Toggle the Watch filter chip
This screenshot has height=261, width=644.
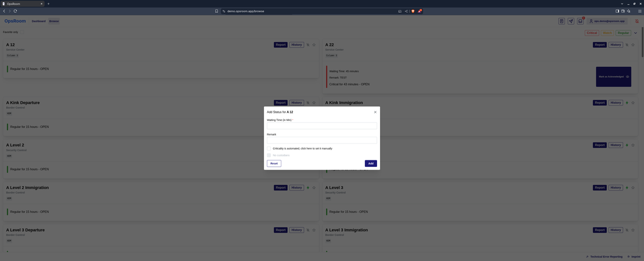[607, 33]
